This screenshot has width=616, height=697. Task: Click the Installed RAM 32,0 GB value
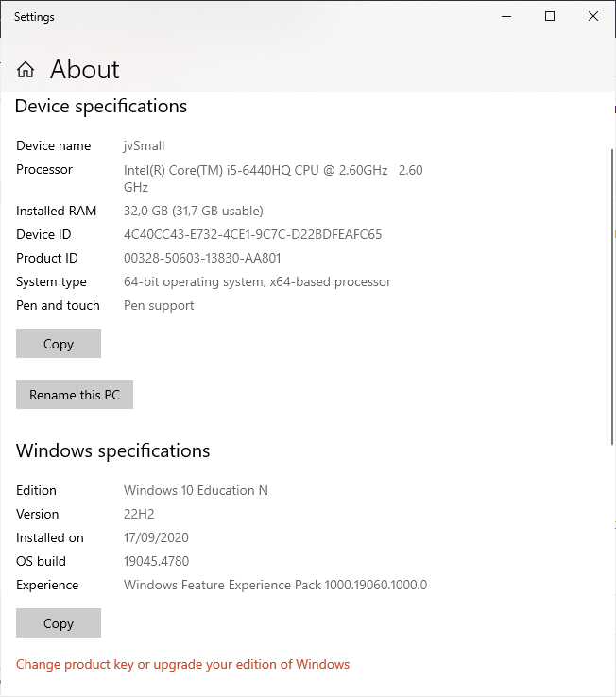193,211
